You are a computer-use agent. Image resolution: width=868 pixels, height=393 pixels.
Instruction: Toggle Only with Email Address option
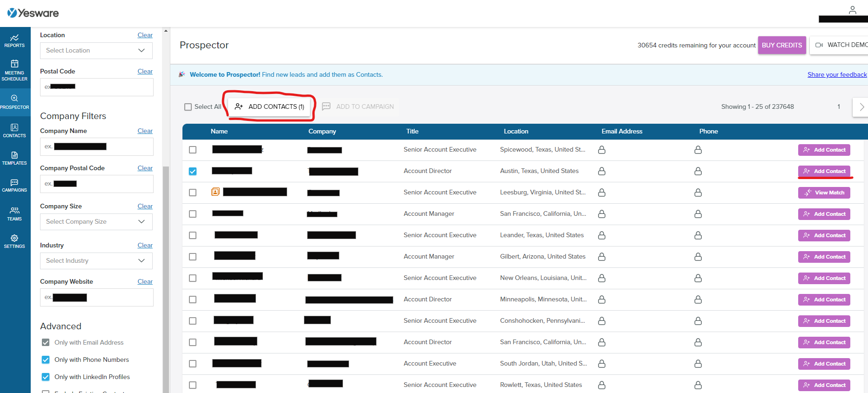(46, 342)
